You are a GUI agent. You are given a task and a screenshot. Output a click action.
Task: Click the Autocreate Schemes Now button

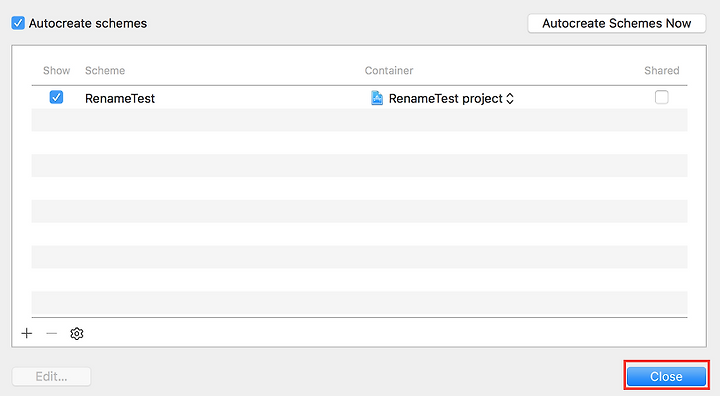(617, 23)
